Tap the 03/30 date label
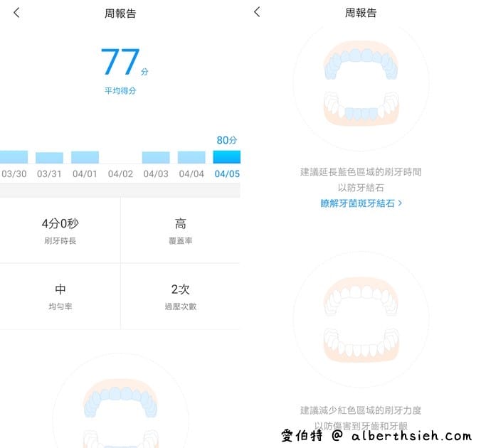481x448 pixels. coord(14,174)
